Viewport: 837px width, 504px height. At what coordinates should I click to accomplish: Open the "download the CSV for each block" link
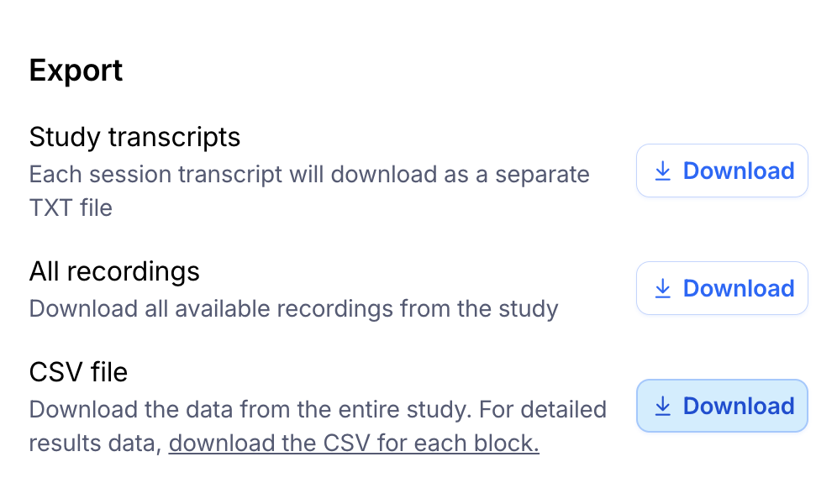354,443
